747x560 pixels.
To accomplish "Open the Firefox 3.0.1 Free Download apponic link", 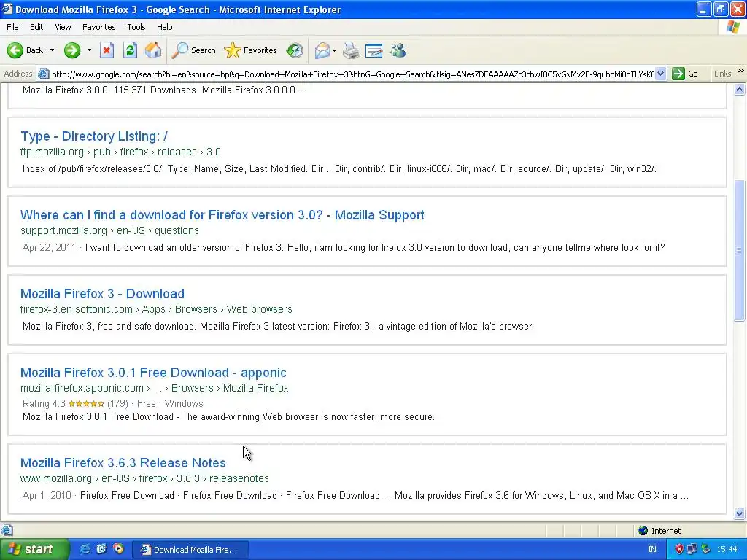I will point(153,373).
